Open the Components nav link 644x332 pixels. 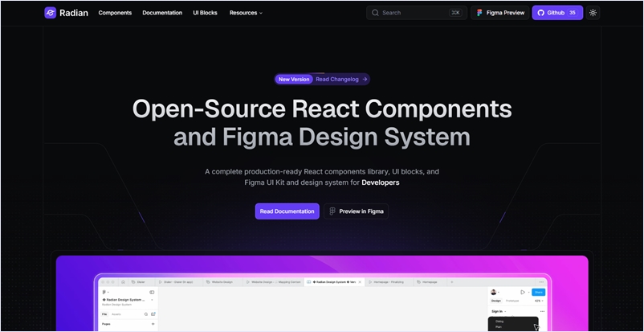pyautogui.click(x=115, y=13)
